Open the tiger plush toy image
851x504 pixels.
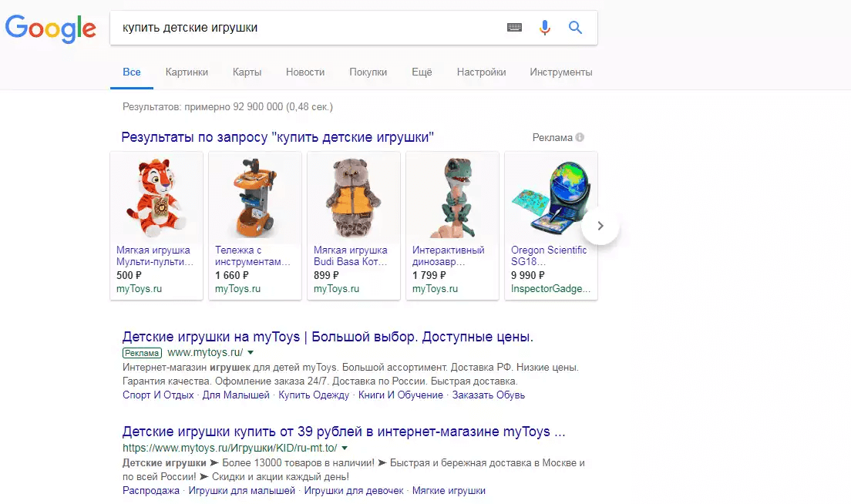156,197
